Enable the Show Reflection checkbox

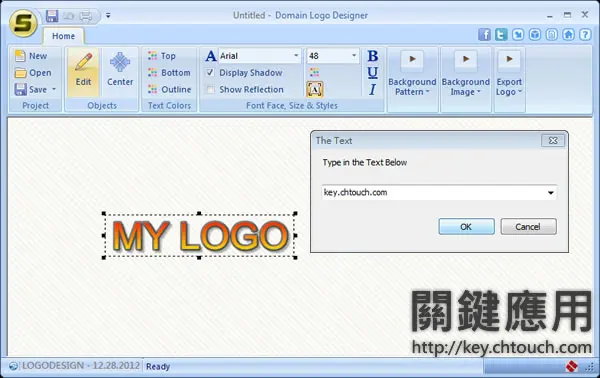click(210, 90)
